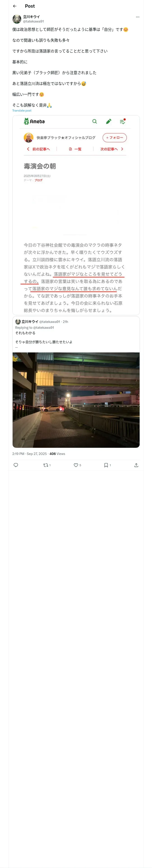Open the Ameba blog screenshot image
Image resolution: width=152 pixels, height=868 pixels.
click(x=76, y=215)
